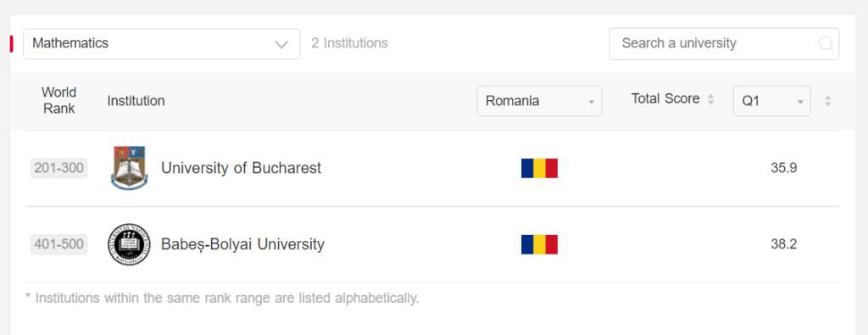Sort by Total Score using arrows icon

click(711, 100)
